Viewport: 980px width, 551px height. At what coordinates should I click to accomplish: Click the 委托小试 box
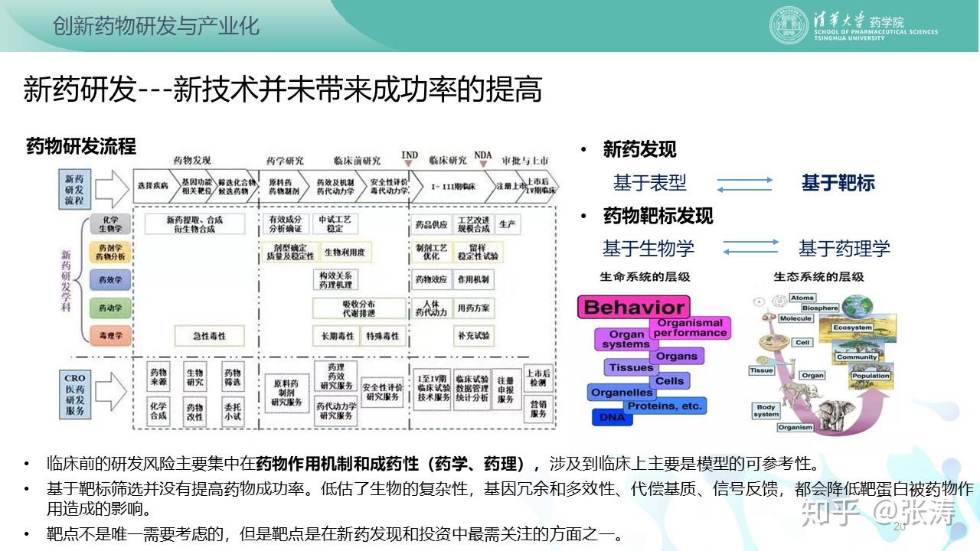232,411
